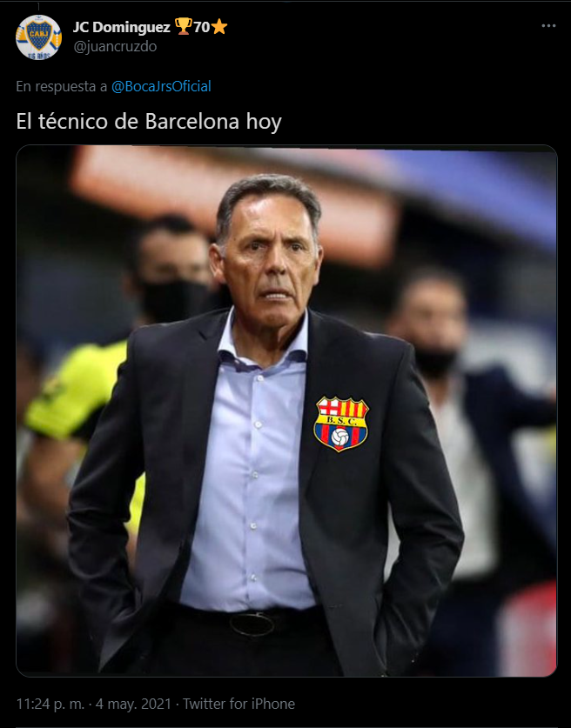This screenshot has width=571, height=728.
Task: Click the En respuesta a label
Action: tap(61, 86)
